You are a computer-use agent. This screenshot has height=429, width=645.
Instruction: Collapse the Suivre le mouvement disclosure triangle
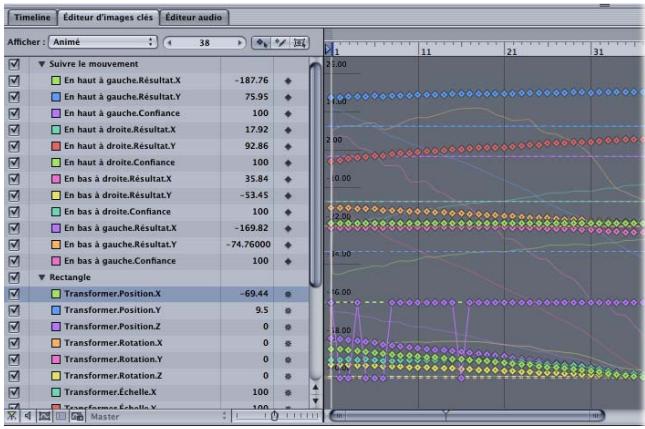click(42, 64)
